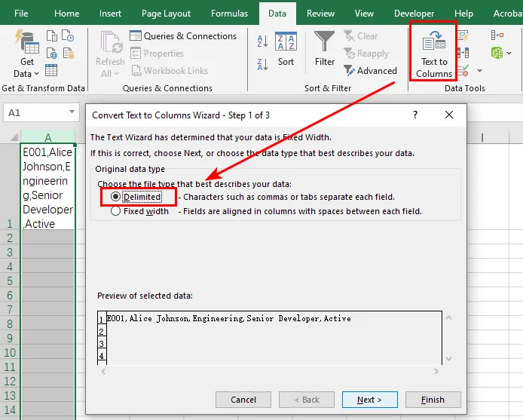The width and height of the screenshot is (523, 420).
Task: Toggle the Filter funnel
Action: coord(325,49)
